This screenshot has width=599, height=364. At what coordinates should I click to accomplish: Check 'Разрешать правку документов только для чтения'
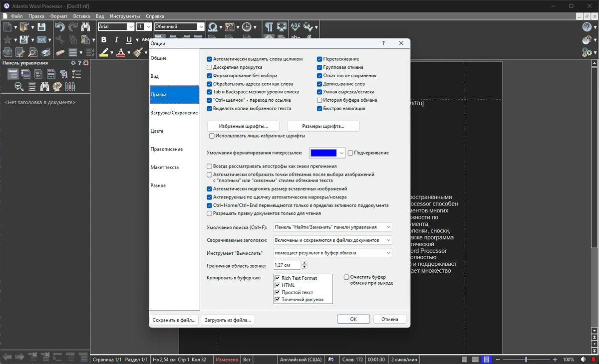point(210,213)
